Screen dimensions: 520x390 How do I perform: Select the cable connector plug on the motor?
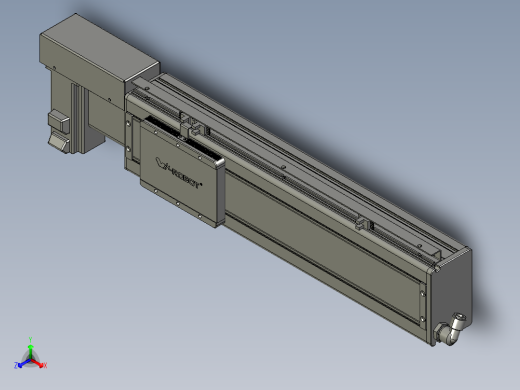tap(59, 121)
